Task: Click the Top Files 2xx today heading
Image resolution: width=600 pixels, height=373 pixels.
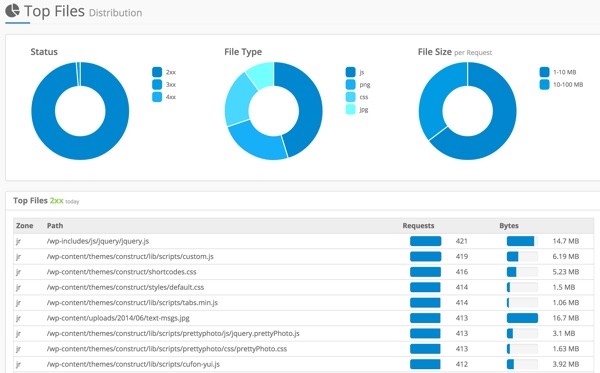Action: click(x=46, y=200)
